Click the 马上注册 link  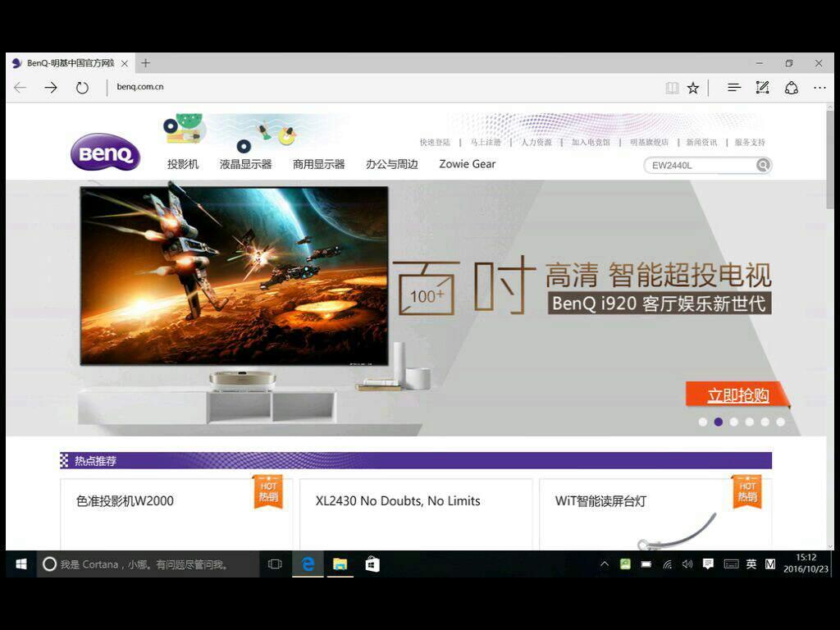[486, 142]
